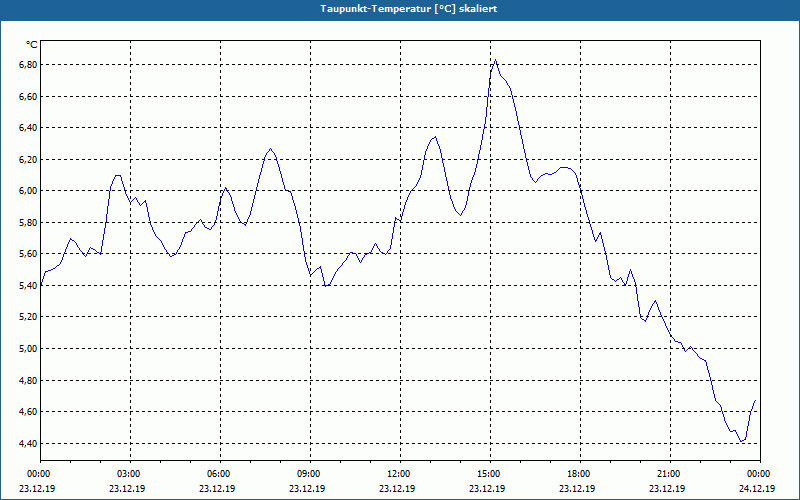The width and height of the screenshot is (800, 500).
Task: Click the 4,60 y-axis label
Action: point(28,412)
